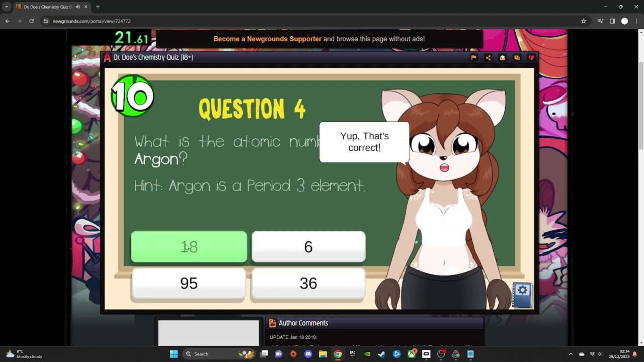Choose answer 6
644x362 pixels.
(x=308, y=247)
